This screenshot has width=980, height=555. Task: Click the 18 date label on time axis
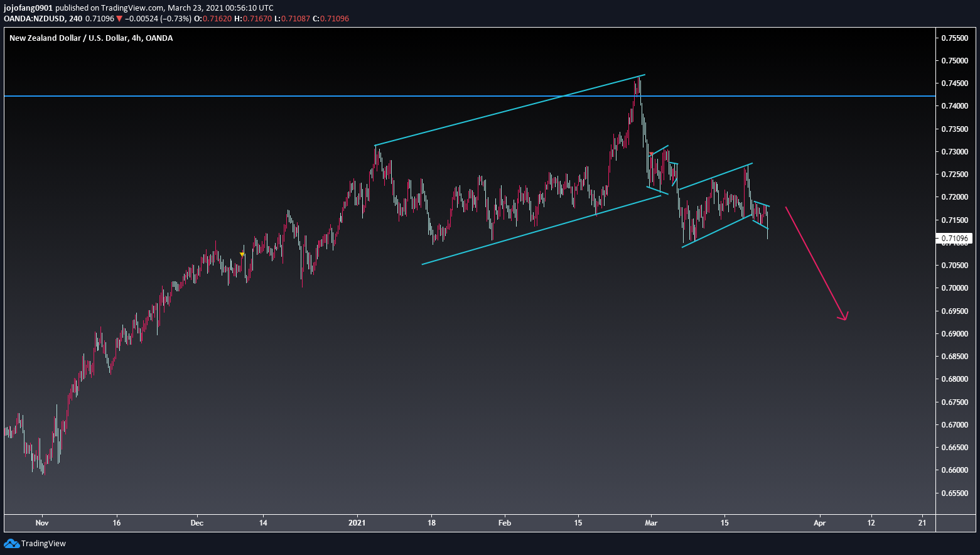click(x=431, y=522)
